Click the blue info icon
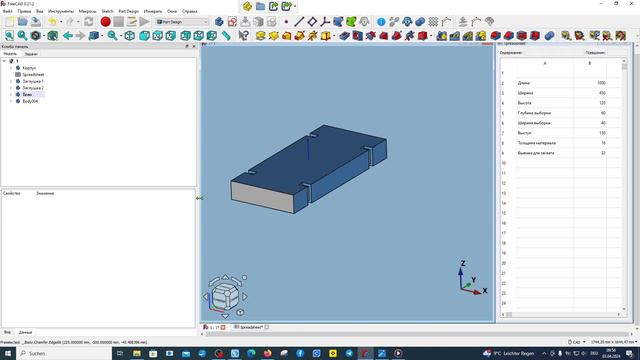Screen dimensions: 640x360 (381, 22)
